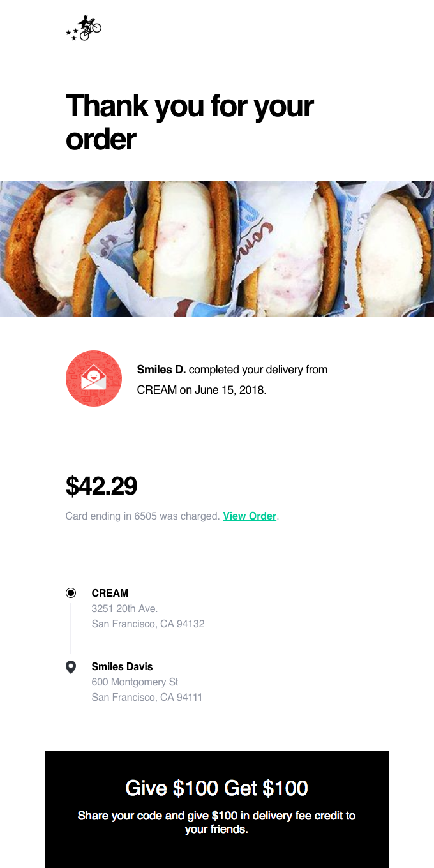Click the filled circle marker at route start

(70, 592)
